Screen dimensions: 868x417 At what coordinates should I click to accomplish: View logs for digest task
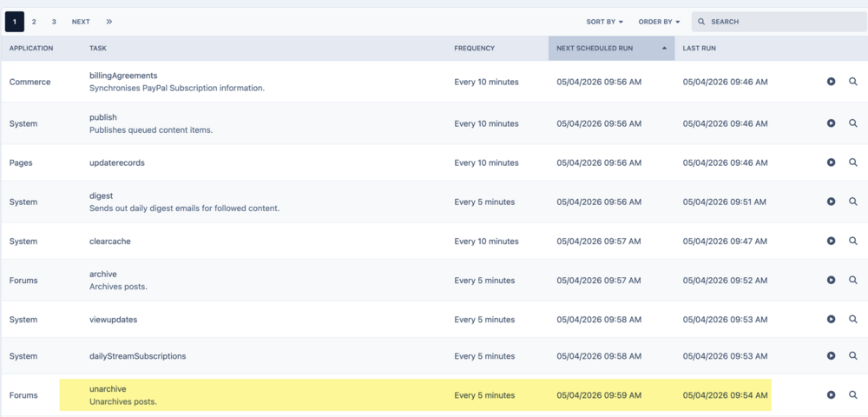(853, 202)
